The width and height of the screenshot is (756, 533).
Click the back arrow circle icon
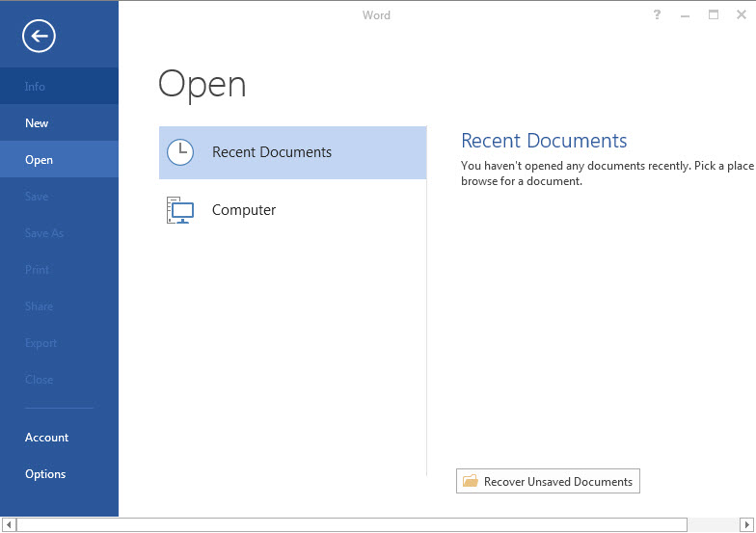click(x=39, y=36)
